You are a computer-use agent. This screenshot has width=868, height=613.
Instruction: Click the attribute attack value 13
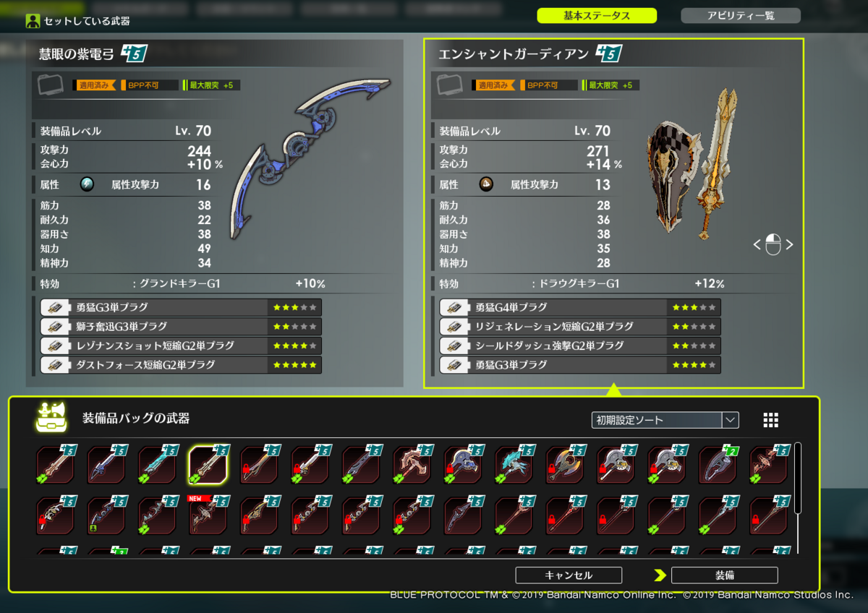603,185
